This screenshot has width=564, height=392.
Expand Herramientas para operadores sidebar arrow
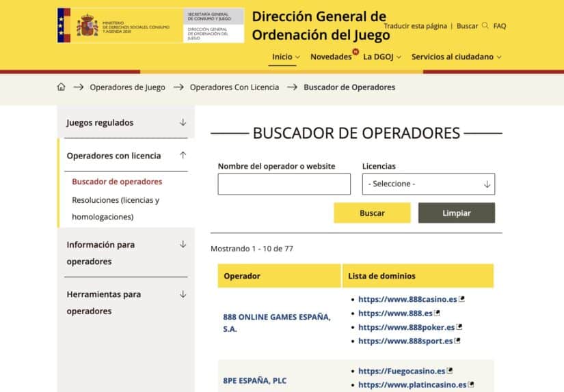(x=183, y=294)
